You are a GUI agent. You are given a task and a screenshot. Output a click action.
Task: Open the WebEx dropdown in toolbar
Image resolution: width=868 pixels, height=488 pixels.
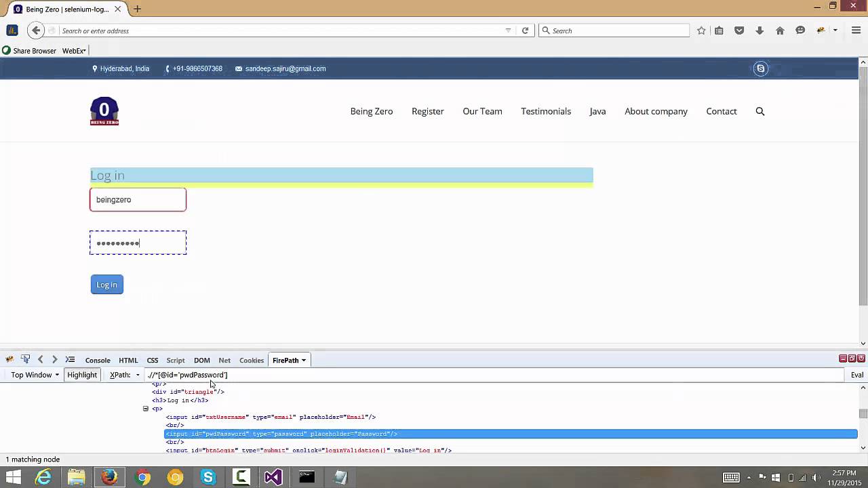pyautogui.click(x=74, y=51)
